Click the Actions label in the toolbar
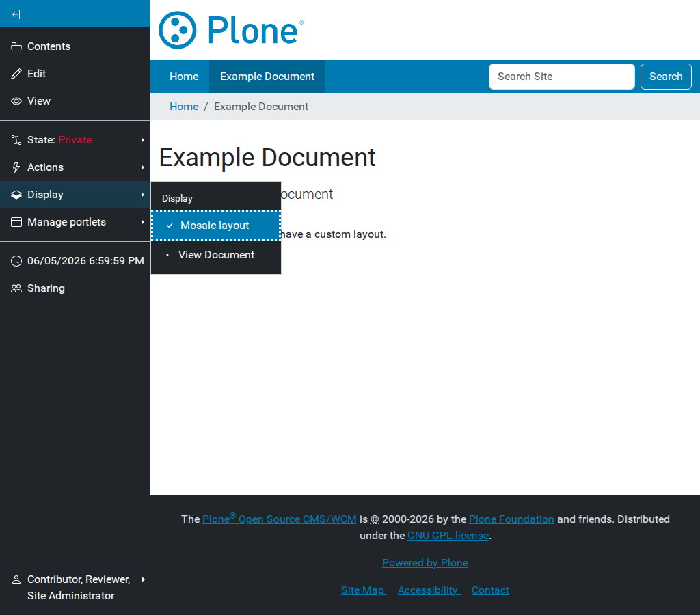700x615 pixels. tap(45, 167)
